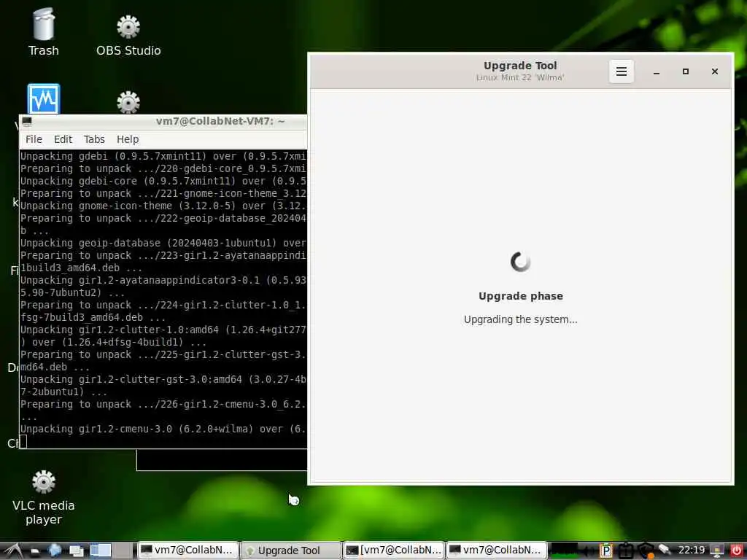Switch to last vm7@CollabN... taskbar terminal

pos(496,551)
